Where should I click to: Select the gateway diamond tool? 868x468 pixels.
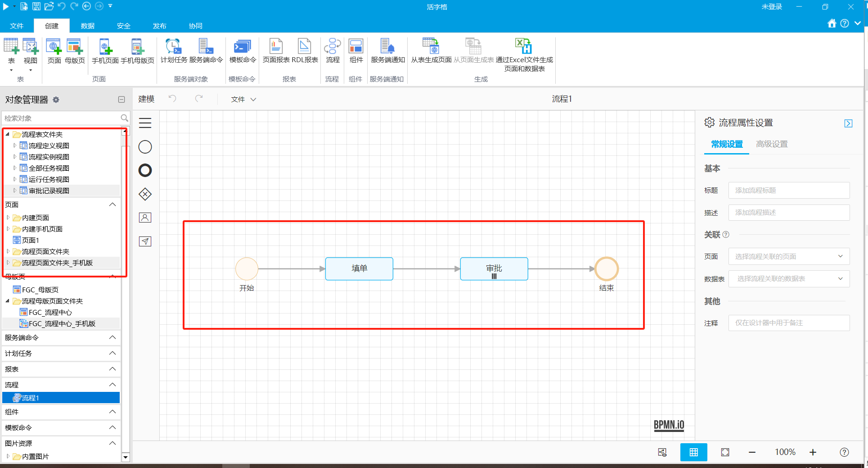pyautogui.click(x=145, y=194)
